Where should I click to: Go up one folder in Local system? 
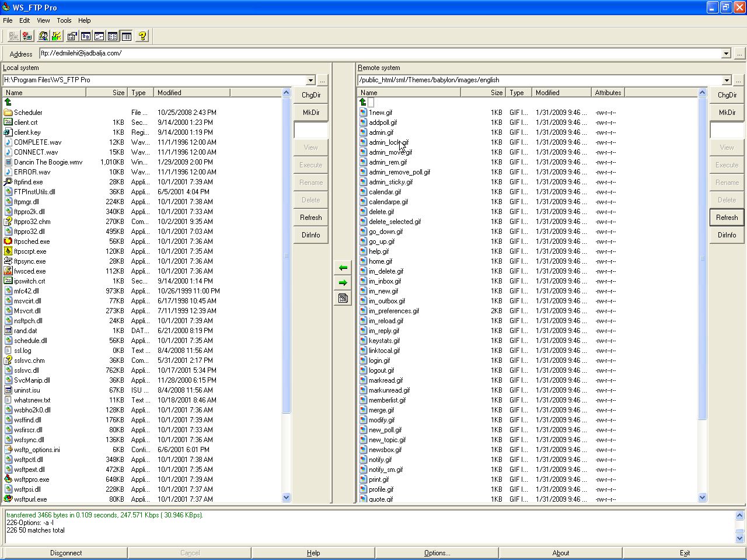8,102
